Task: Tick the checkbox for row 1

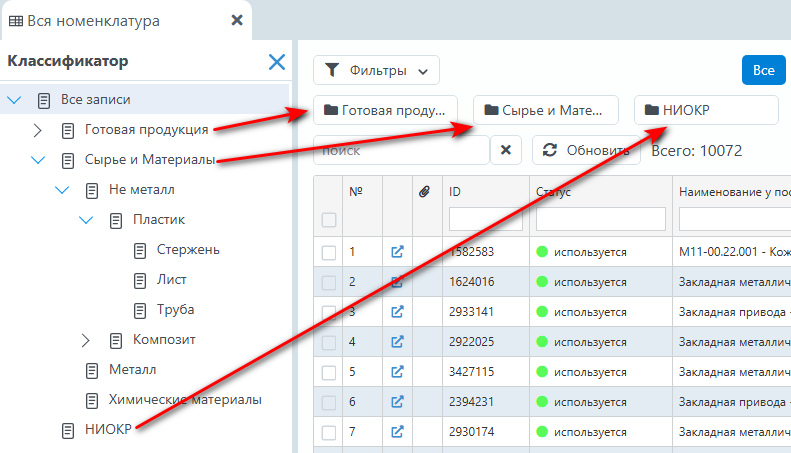Action: [x=329, y=253]
